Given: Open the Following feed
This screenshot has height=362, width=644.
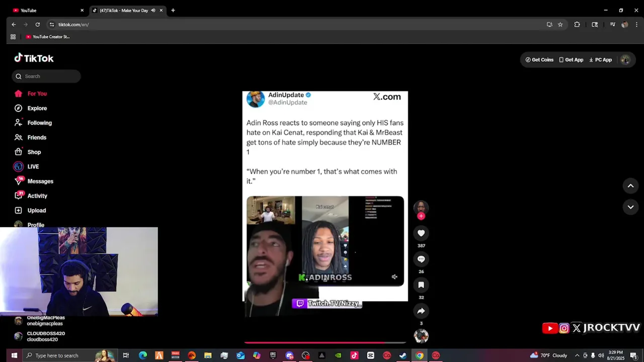Looking at the screenshot, I should [x=39, y=123].
